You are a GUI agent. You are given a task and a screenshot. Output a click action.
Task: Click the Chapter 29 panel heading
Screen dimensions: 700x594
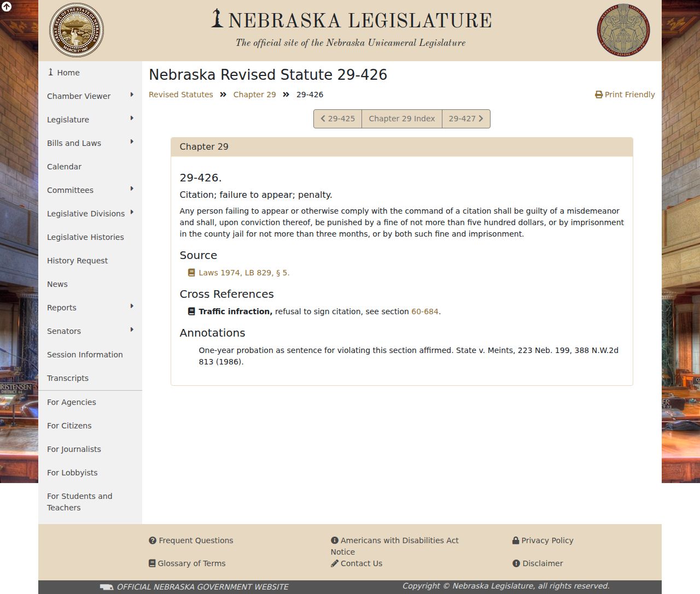[402, 147]
